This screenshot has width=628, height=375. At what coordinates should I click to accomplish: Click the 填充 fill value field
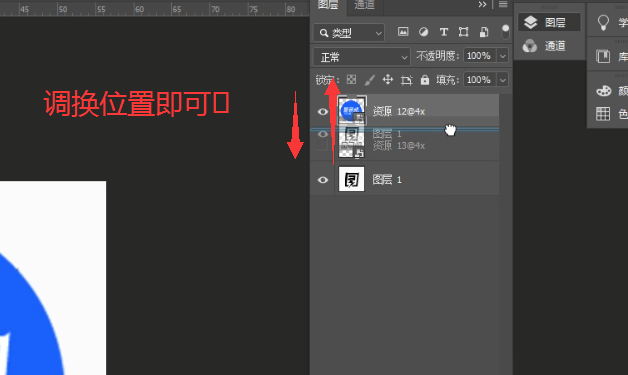click(479, 80)
